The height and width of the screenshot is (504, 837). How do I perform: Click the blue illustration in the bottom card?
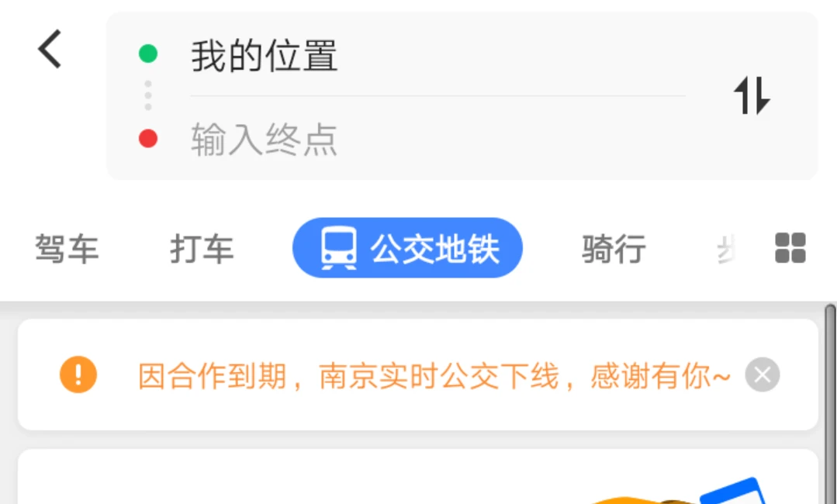click(732, 491)
